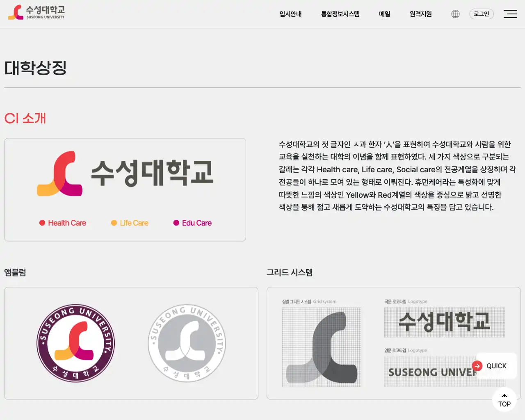Image resolution: width=525 pixels, height=420 pixels.
Task: Click the QUICK menu arrow icon
Action: [477, 365]
